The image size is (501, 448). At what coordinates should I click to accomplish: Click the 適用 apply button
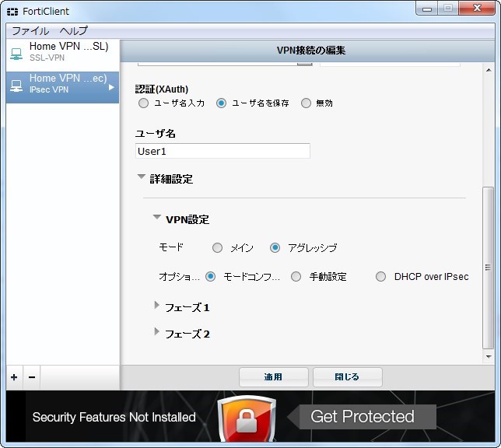[274, 377]
